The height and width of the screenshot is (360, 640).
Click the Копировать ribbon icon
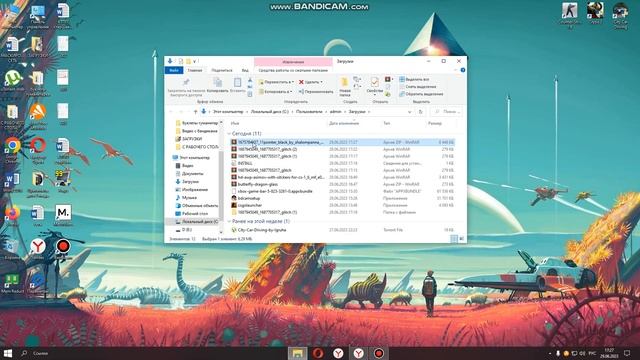[218, 84]
